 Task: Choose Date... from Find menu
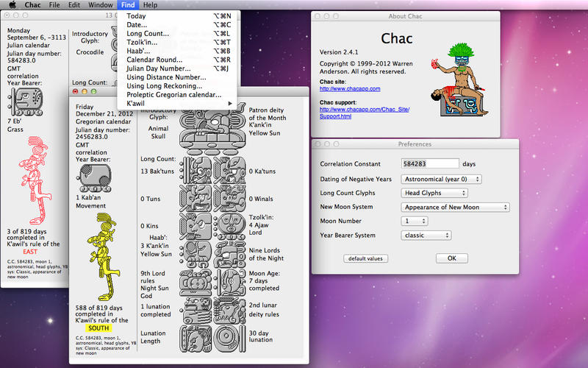[179, 25]
